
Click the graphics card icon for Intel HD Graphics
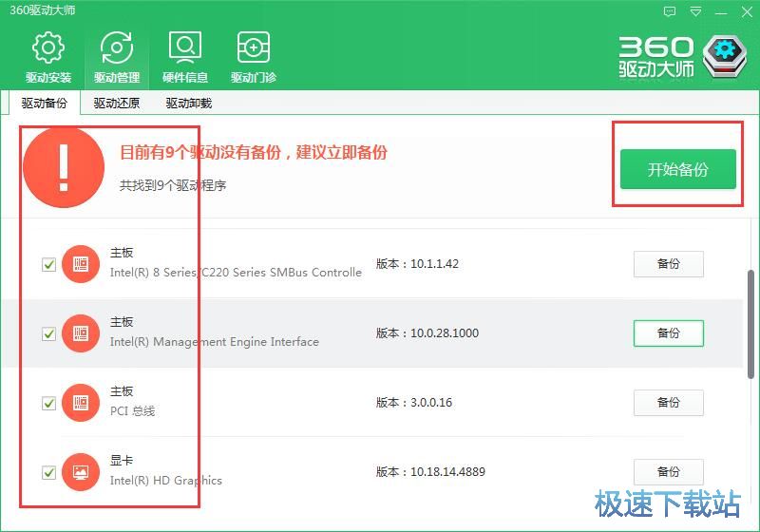pyautogui.click(x=81, y=472)
